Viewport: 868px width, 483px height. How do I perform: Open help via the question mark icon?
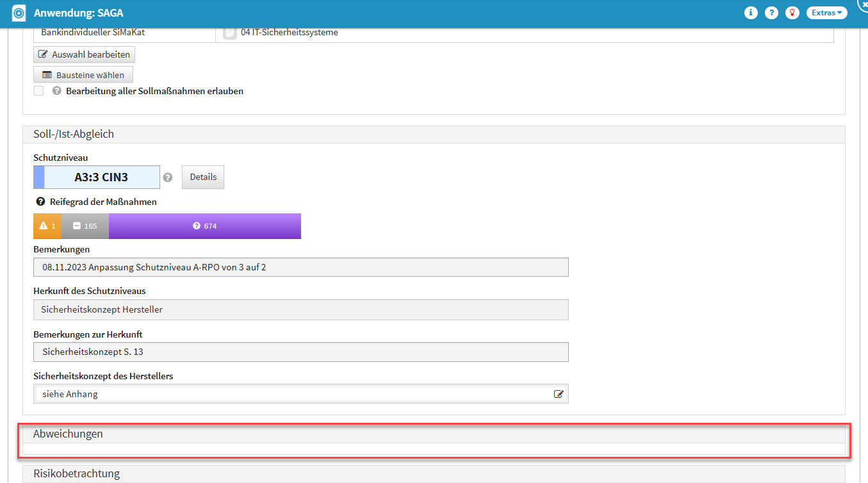click(x=772, y=13)
